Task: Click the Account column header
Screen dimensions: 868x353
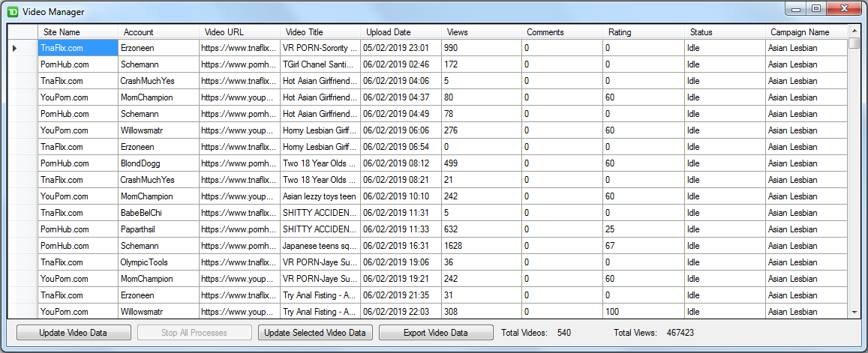Action: point(158,32)
